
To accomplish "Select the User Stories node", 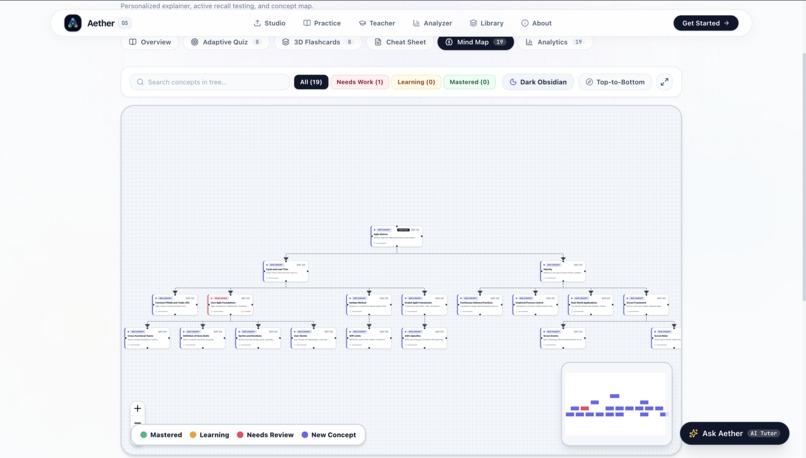I will (314, 338).
